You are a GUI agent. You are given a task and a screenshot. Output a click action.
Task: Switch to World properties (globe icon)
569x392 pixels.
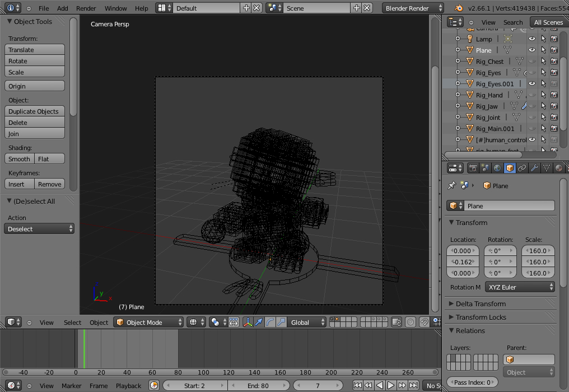[x=497, y=167]
